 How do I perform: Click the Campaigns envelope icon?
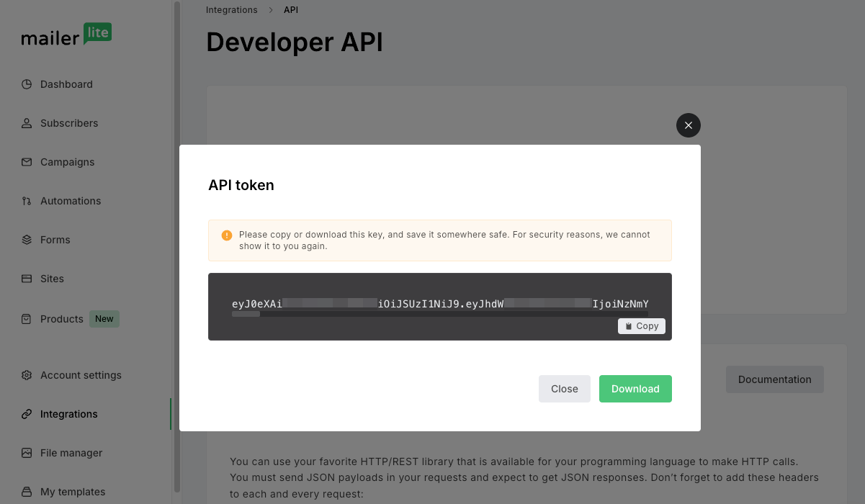[27, 162]
